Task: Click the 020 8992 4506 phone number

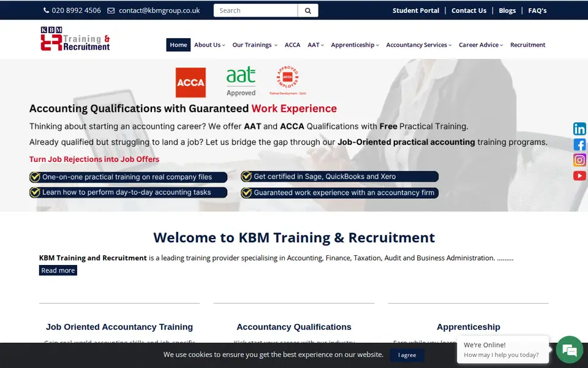Action: (76, 10)
